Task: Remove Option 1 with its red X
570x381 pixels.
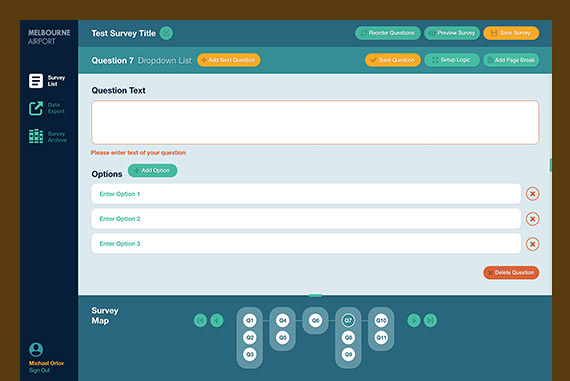Action: pyautogui.click(x=533, y=194)
